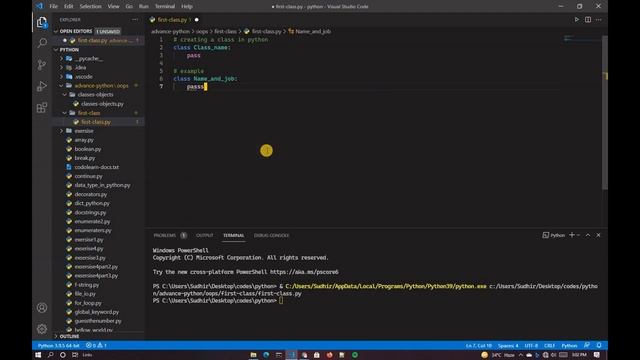The width and height of the screenshot is (640, 360).
Task: Maximize the terminal panel size
Action: (x=588, y=235)
